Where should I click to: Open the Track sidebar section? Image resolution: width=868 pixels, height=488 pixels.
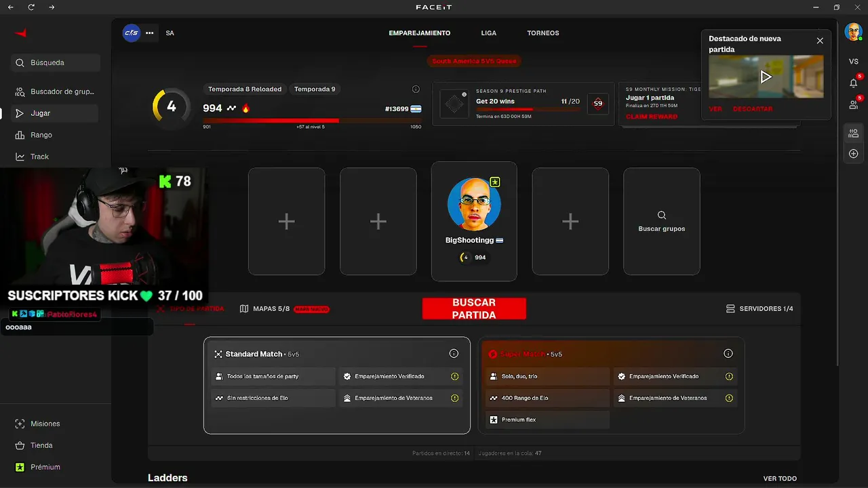pos(55,157)
